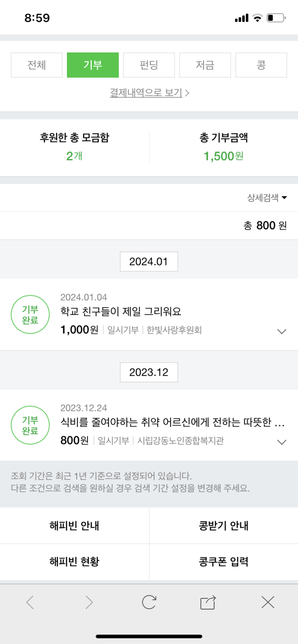Tap the 기부완료 badge for 2024.01.04 donation
This screenshot has height=644, width=298.
point(30,315)
